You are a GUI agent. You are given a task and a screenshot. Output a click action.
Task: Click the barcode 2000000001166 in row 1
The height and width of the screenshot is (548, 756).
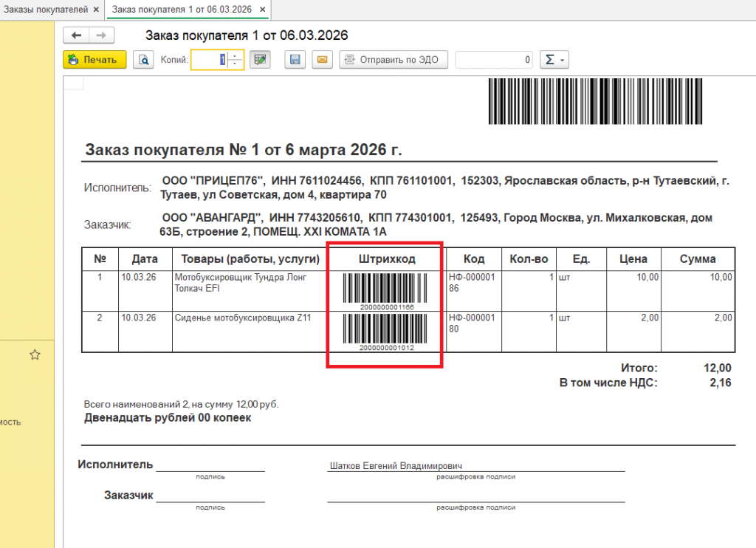pos(385,292)
